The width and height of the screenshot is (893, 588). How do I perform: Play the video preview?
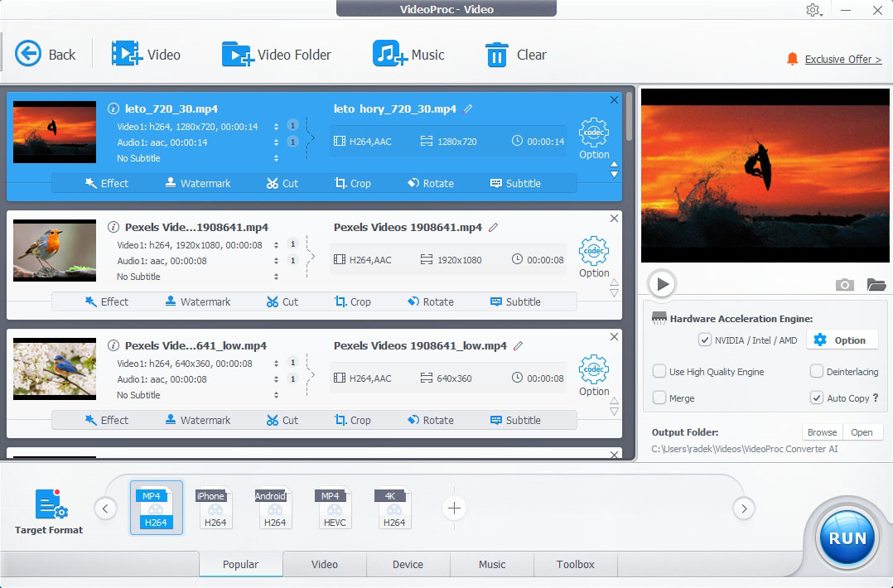pos(662,284)
